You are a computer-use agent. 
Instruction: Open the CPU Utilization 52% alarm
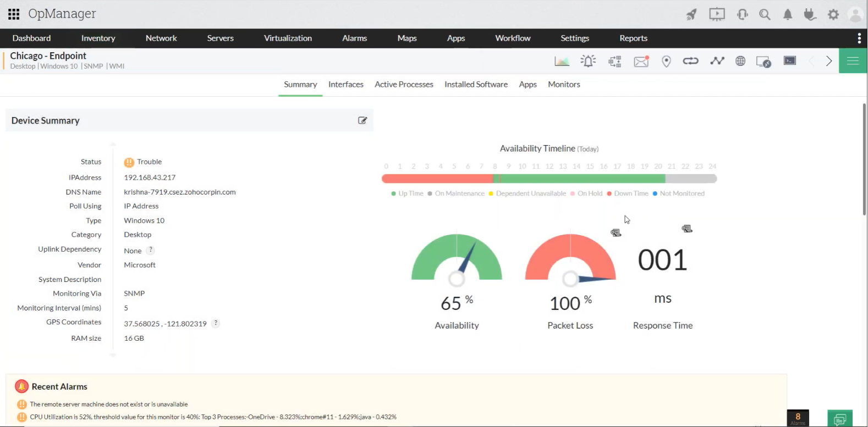pos(213,417)
